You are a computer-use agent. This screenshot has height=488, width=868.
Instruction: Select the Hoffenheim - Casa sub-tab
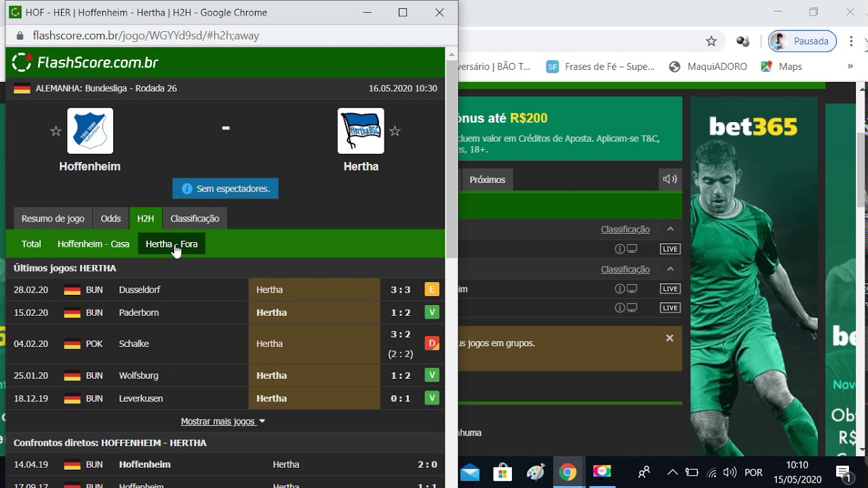pos(94,244)
